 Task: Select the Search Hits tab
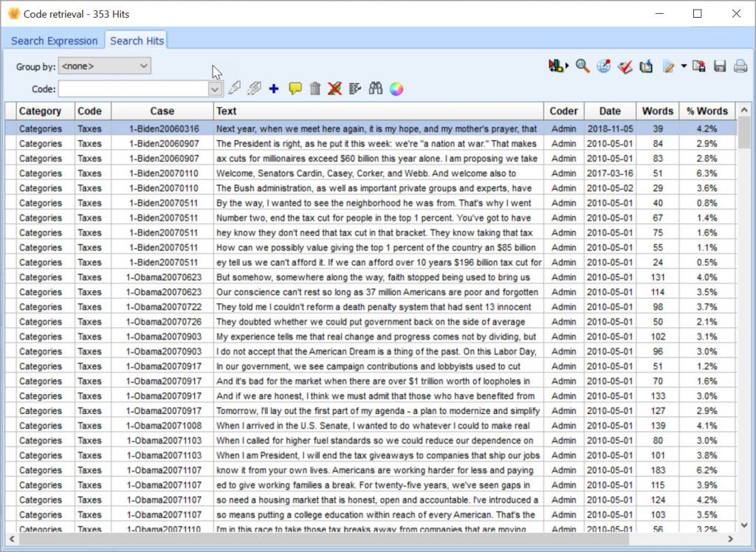(136, 41)
